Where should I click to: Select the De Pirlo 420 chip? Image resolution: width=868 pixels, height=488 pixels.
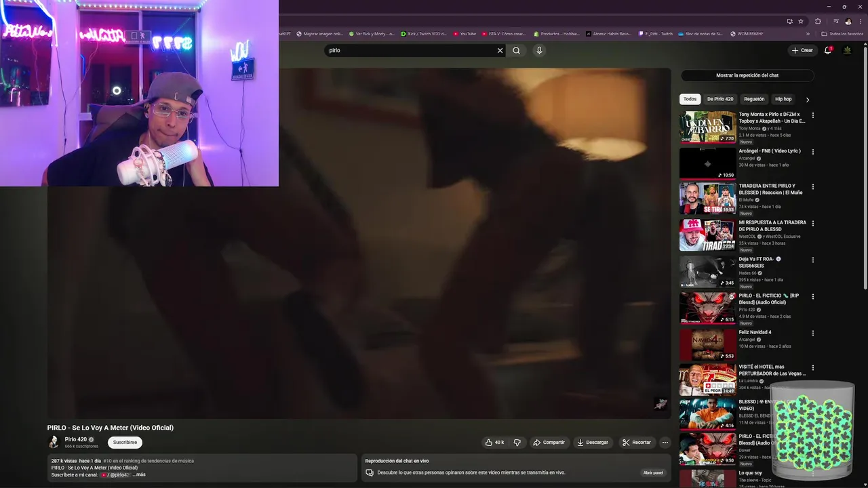[x=720, y=99]
